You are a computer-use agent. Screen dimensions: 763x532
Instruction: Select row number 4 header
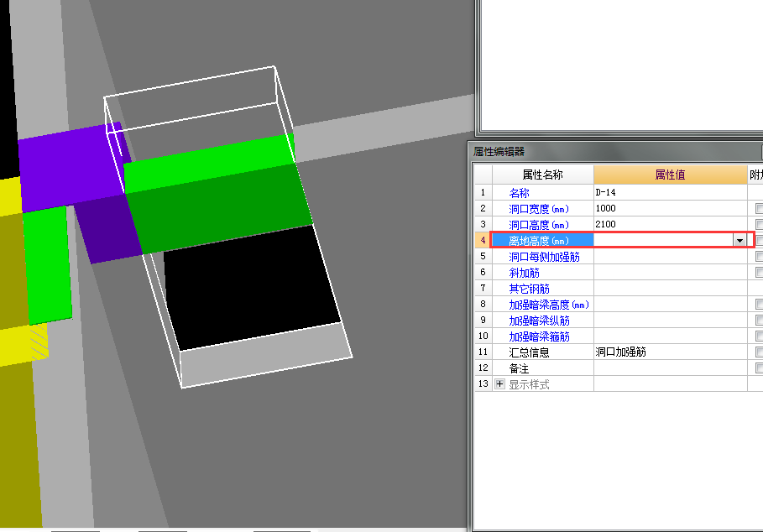[x=483, y=240]
